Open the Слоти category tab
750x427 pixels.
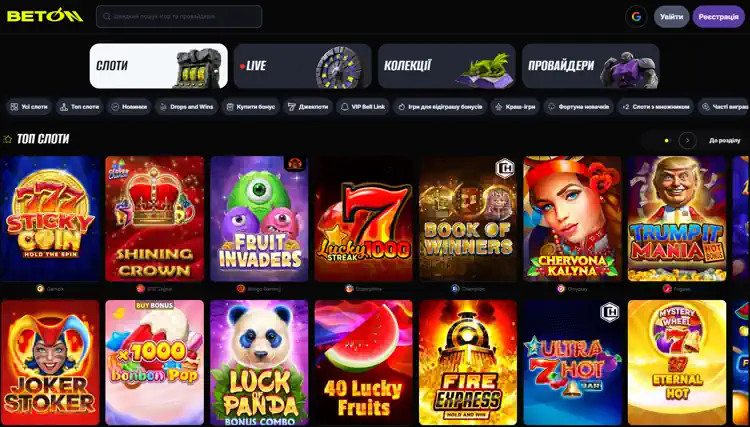[159, 66]
